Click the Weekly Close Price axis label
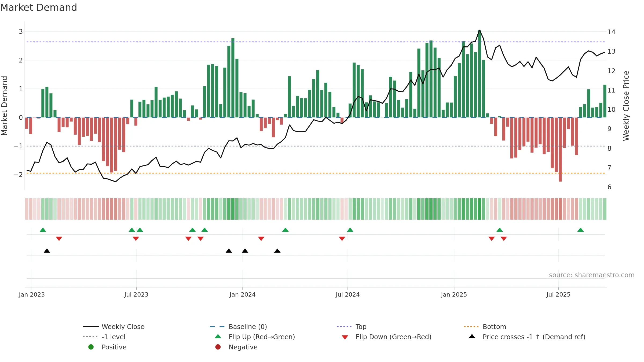 [626, 106]
